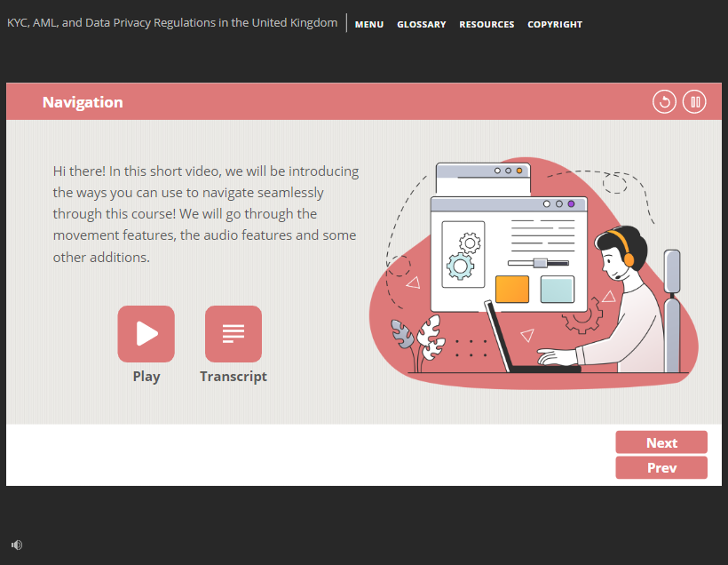Open the MENU tab
This screenshot has width=728, height=565.
coord(369,24)
